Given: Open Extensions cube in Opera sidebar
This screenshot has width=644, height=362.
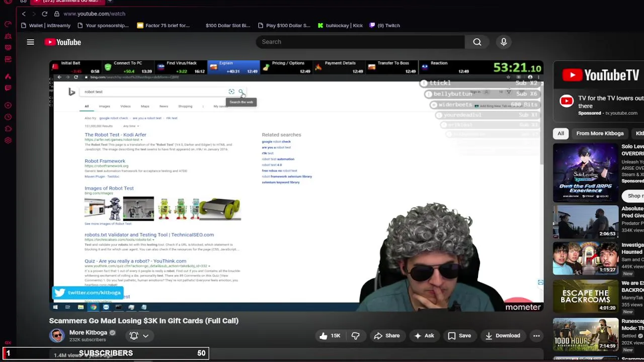Looking at the screenshot, I should pos(8,129).
